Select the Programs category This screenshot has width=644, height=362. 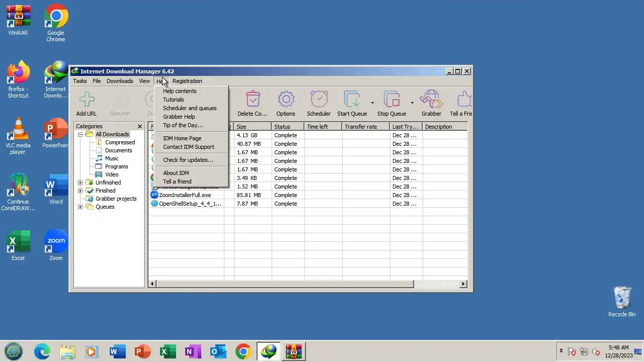(x=116, y=166)
